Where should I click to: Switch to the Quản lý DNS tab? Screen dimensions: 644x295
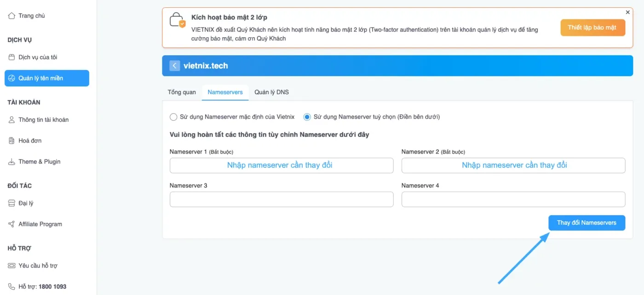click(271, 92)
